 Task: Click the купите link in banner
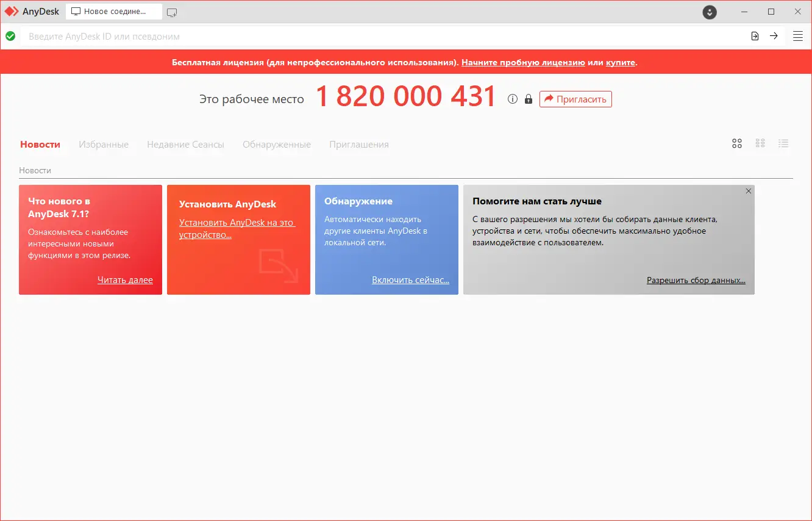(621, 62)
